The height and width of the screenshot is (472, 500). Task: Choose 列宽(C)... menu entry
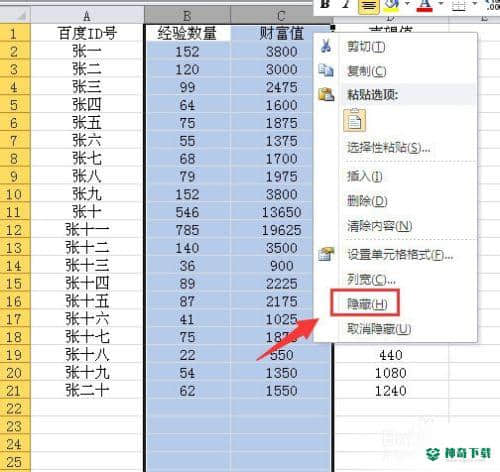point(371,279)
